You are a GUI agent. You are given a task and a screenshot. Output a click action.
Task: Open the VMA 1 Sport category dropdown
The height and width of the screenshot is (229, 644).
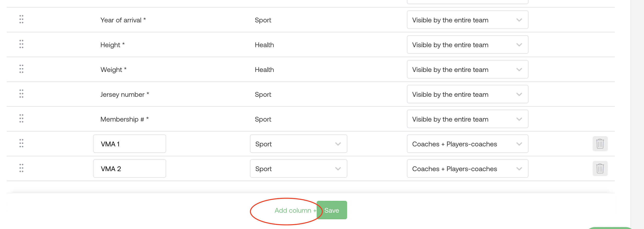click(298, 144)
